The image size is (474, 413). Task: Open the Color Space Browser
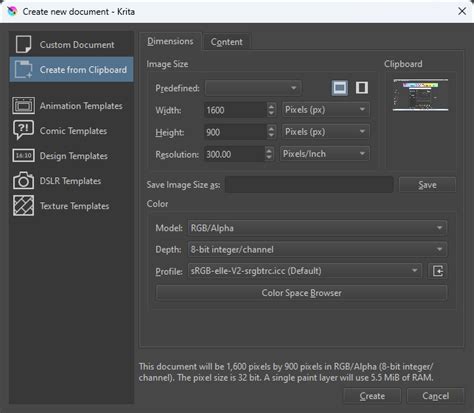301,293
